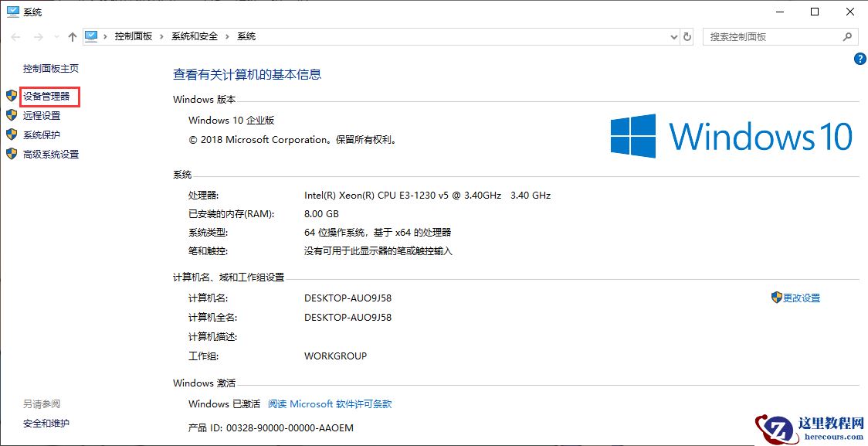
Task: Click the shield icon beside 设备管理器
Action: 11,97
